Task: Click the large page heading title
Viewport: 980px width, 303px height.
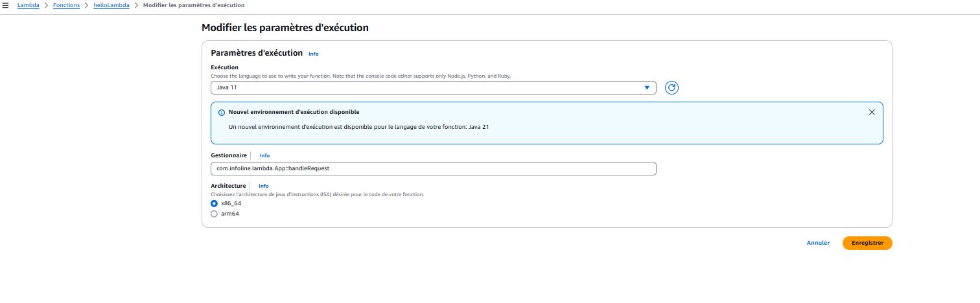Action: click(x=285, y=28)
